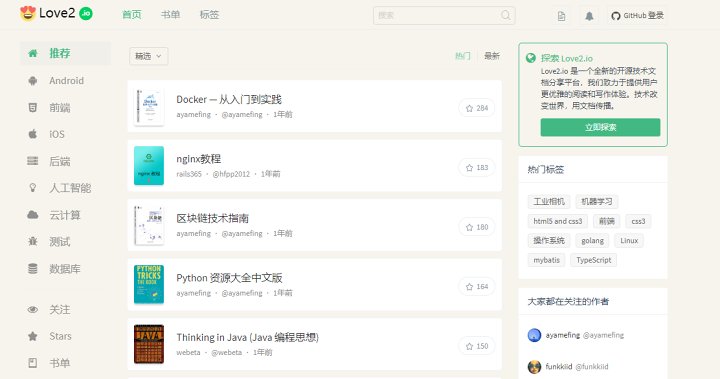Select the TypeScript hot tag

[x=594, y=260]
